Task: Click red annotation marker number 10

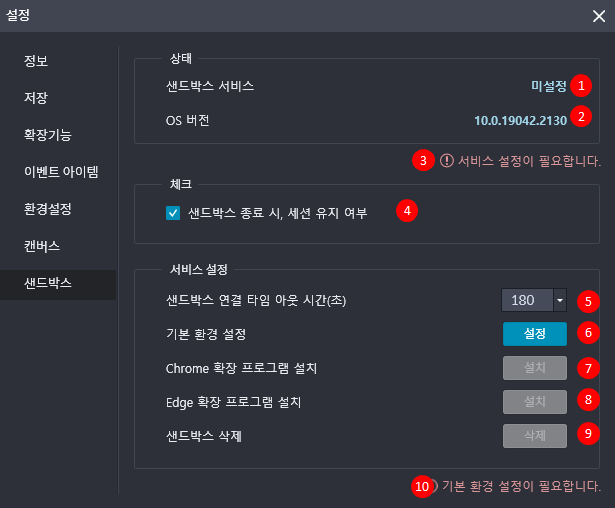Action: 422,486
